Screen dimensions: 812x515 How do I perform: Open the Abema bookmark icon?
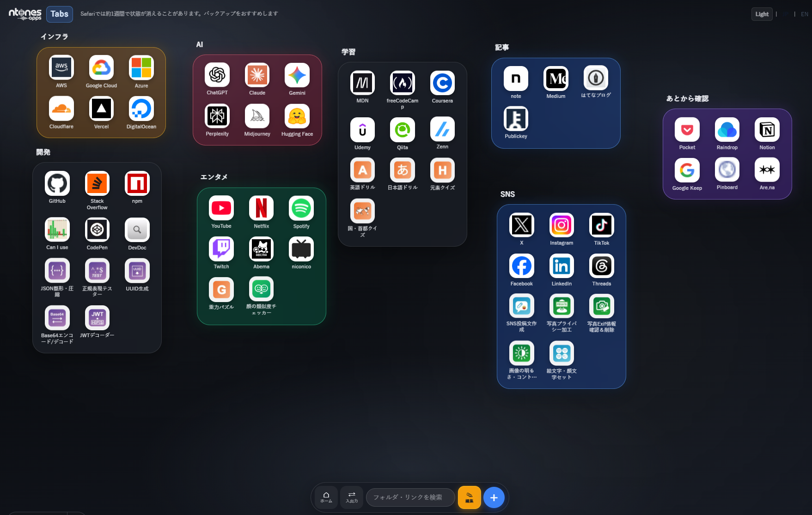coord(261,249)
